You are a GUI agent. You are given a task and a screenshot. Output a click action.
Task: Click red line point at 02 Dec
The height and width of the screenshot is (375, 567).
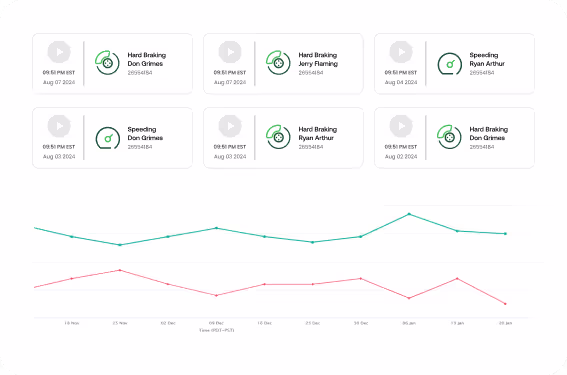tap(168, 284)
